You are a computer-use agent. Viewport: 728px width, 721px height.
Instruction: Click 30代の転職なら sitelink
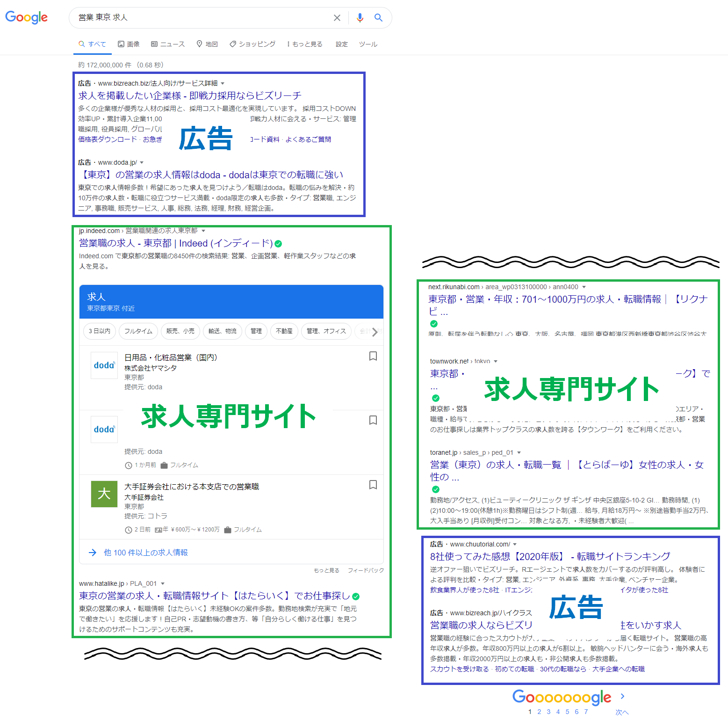click(x=563, y=669)
